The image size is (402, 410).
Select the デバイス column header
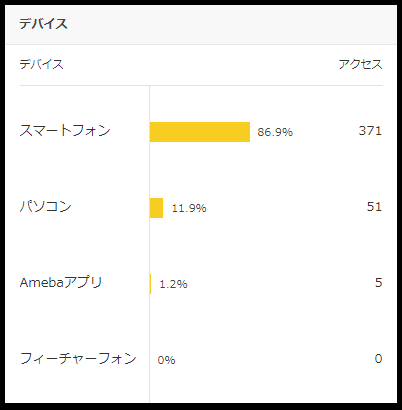click(41, 64)
